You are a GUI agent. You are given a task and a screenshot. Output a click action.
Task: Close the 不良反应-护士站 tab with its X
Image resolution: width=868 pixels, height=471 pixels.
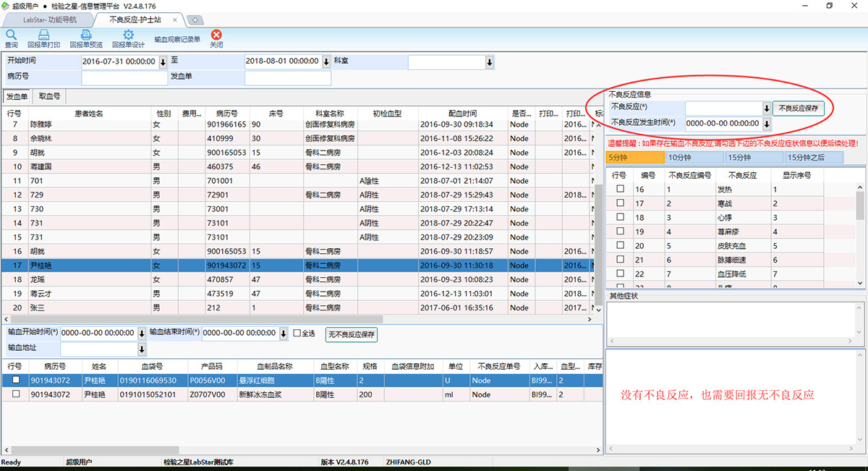coord(176,20)
